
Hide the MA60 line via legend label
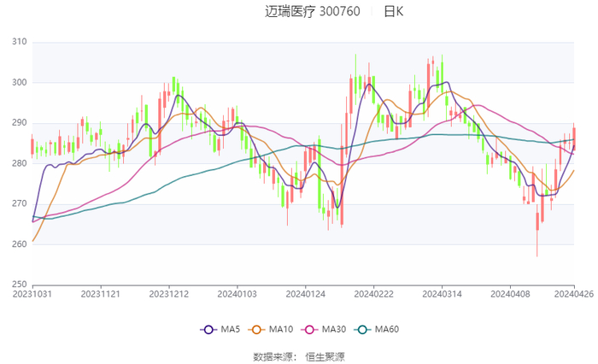tap(388, 330)
